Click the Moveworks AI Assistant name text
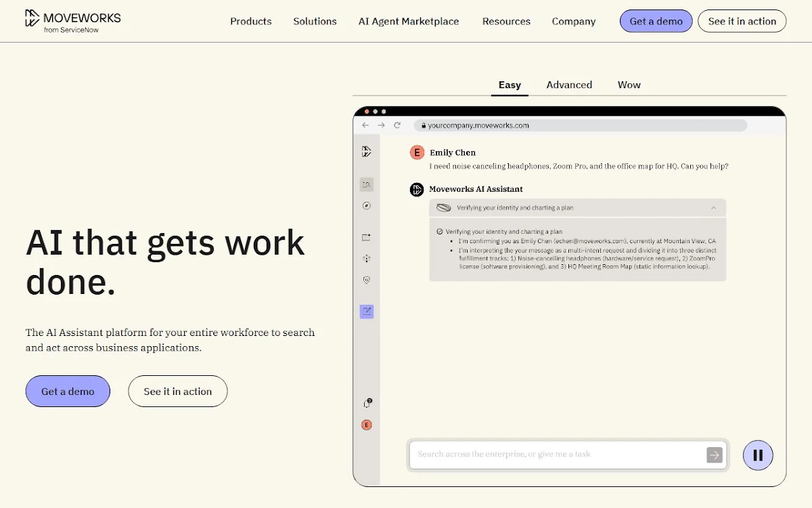 coord(476,189)
